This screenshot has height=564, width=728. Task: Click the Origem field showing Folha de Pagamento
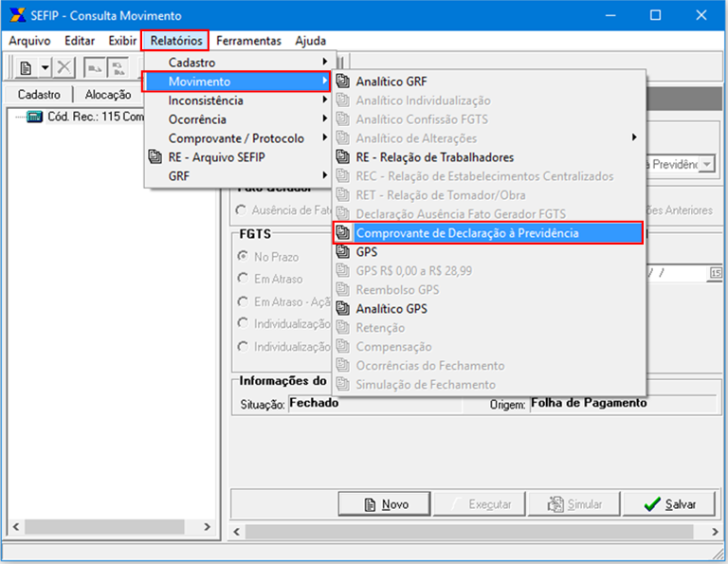click(623, 403)
